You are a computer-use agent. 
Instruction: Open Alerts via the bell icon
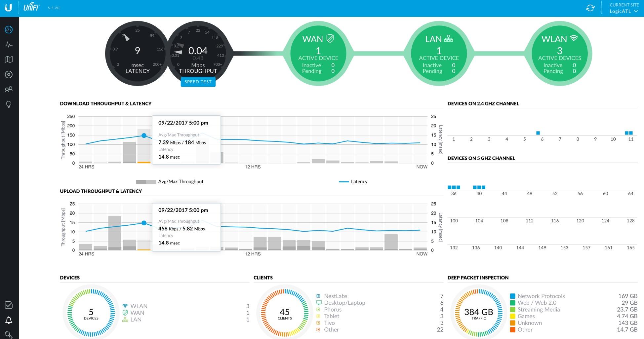9,320
